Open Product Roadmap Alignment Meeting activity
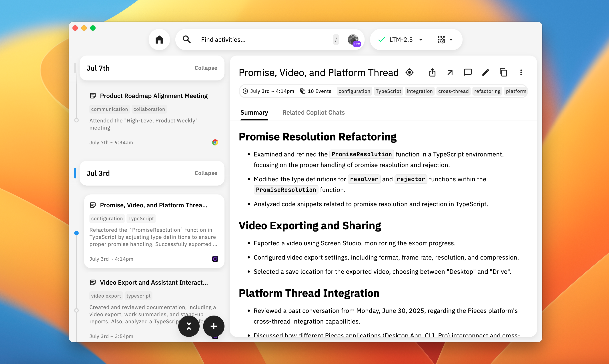609x364 pixels. 154,96
